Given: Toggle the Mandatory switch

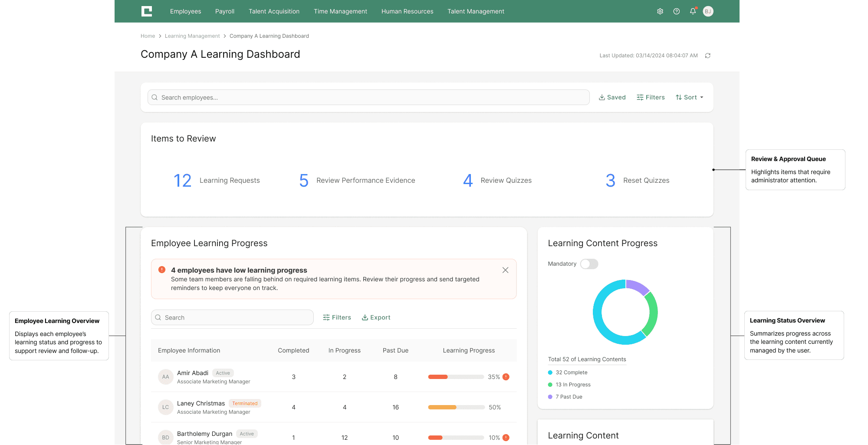Looking at the screenshot, I should [x=589, y=264].
